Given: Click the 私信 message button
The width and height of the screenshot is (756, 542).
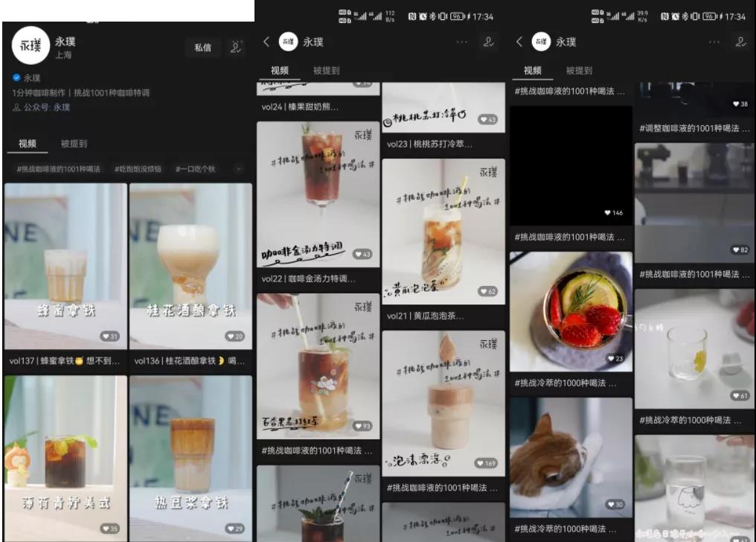Looking at the screenshot, I should [x=202, y=48].
